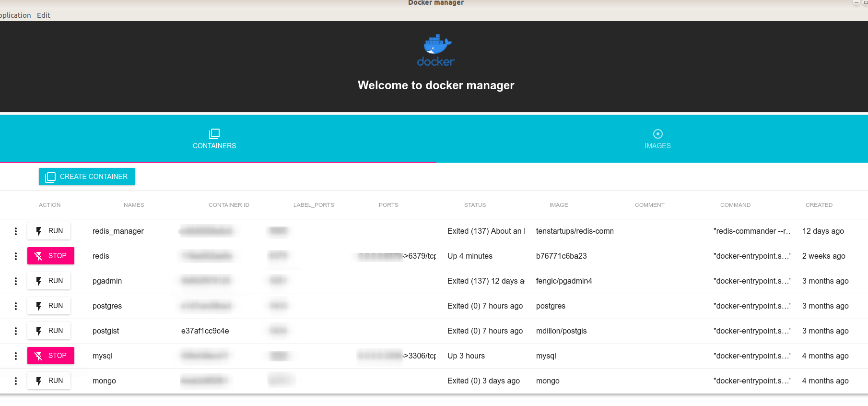Select the mongo container name
Image resolution: width=868 pixels, height=406 pixels.
click(104, 381)
